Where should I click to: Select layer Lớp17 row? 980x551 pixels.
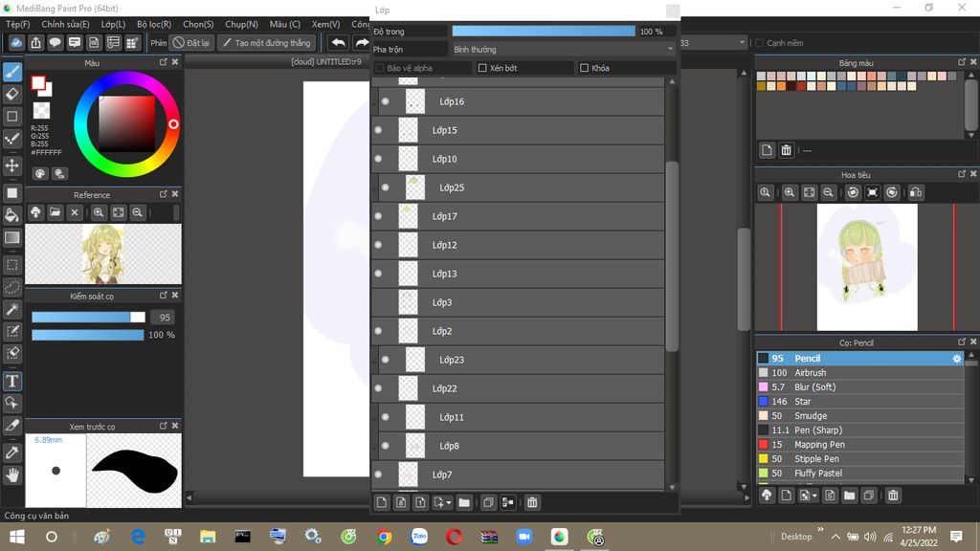click(518, 216)
